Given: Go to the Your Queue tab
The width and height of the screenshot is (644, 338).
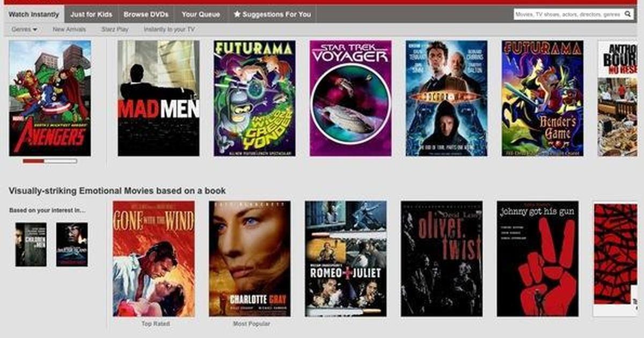Looking at the screenshot, I should pos(197,14).
